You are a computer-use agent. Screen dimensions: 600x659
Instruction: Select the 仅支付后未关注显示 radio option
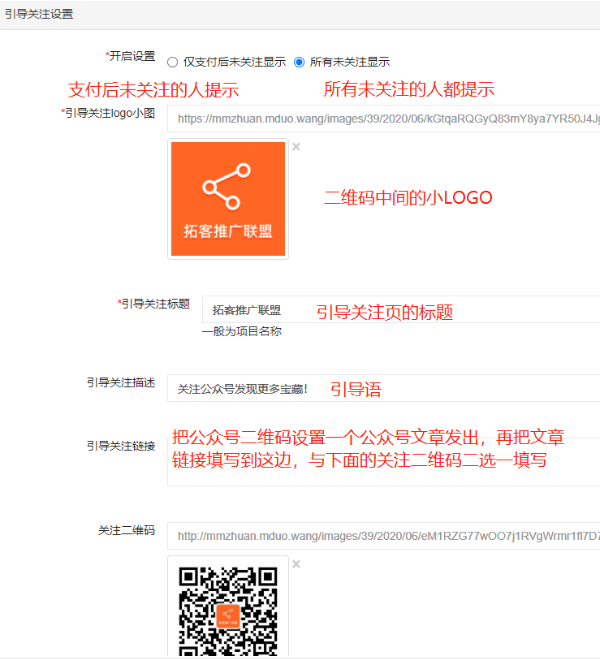[x=172, y=63]
